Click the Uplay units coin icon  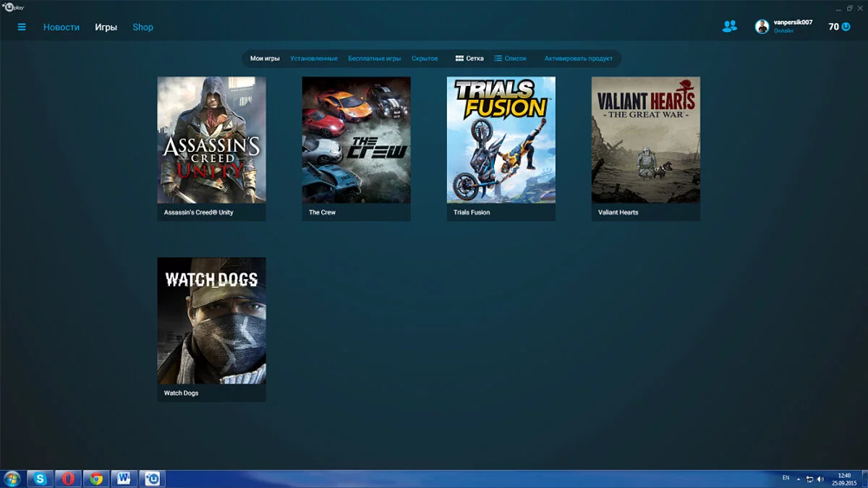tap(846, 27)
